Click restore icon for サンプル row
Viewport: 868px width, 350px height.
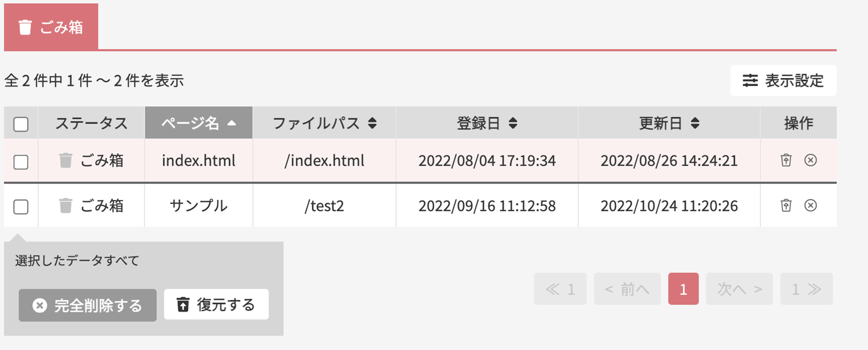(x=786, y=206)
